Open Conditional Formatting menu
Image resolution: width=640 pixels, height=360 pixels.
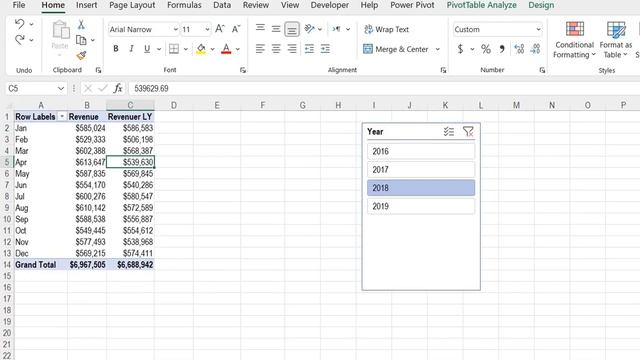574,40
